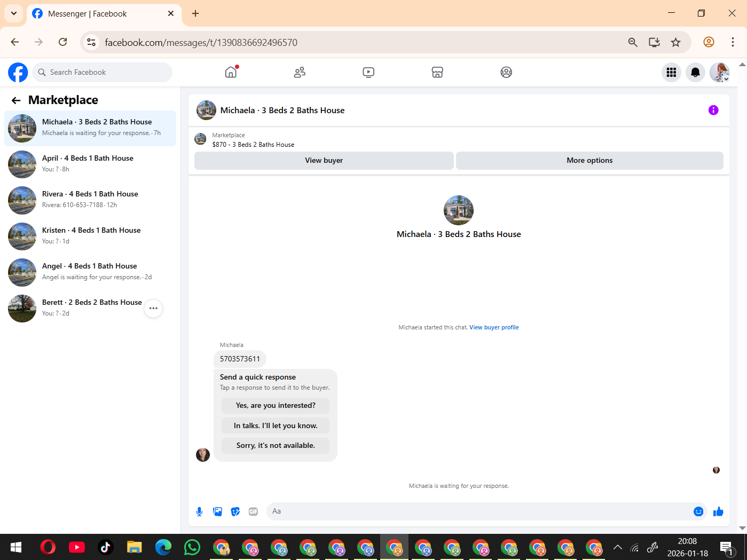Viewport: 747px width, 560px height.
Task: Open the Groups icon in top navigation
Action: (506, 72)
